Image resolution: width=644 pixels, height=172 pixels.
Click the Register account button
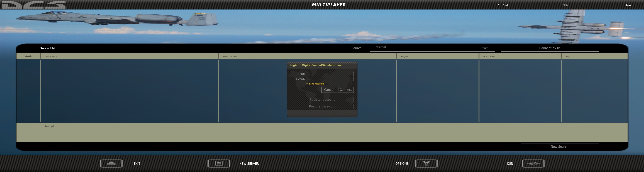(x=322, y=100)
